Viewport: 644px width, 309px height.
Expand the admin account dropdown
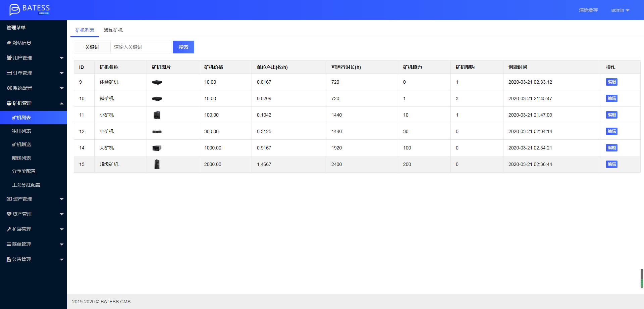pos(620,10)
